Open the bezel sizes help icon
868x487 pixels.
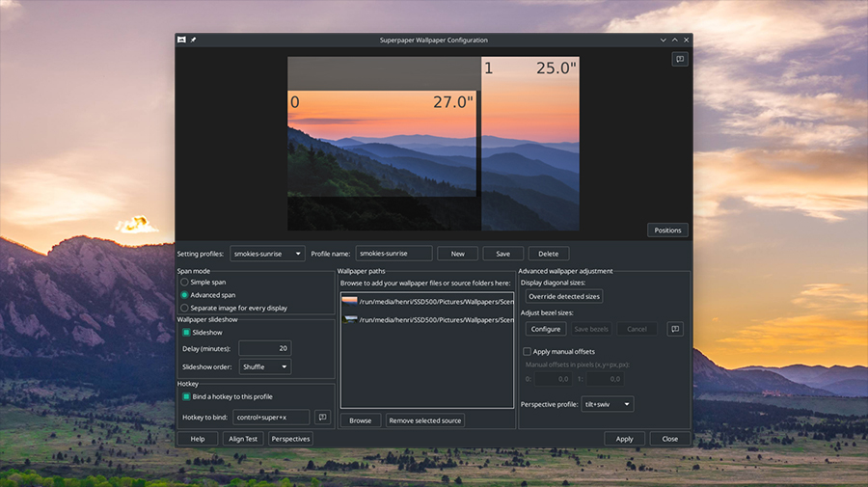coord(675,329)
